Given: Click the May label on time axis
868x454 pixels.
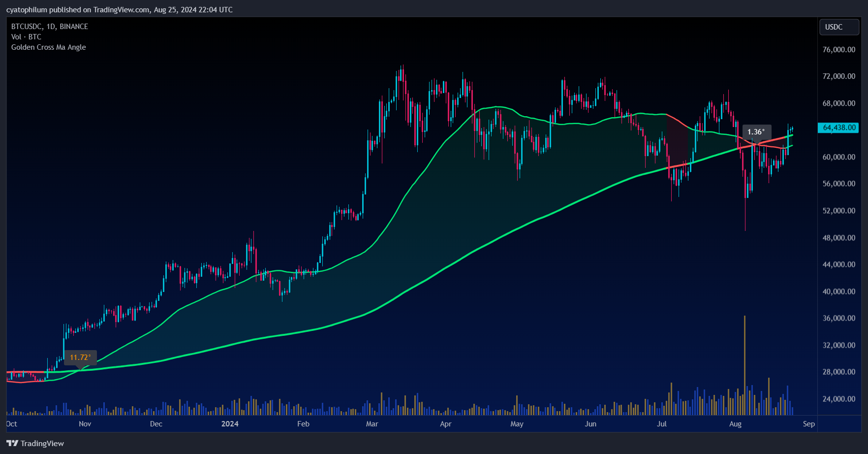Looking at the screenshot, I should [517, 424].
